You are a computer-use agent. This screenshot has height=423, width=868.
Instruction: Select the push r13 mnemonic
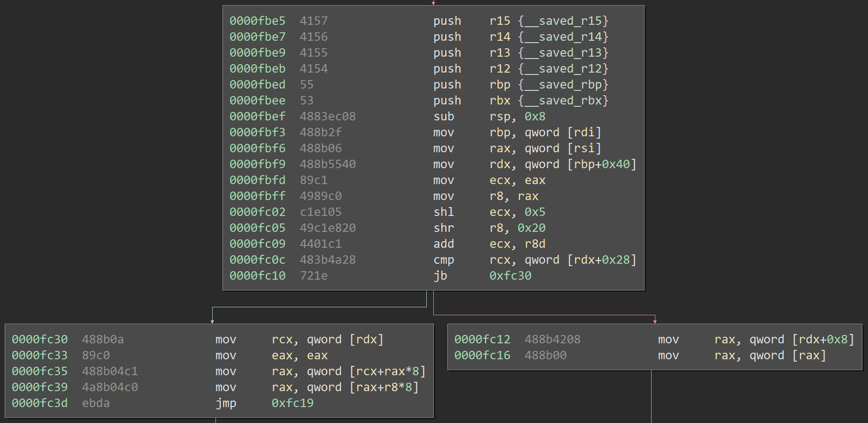pyautogui.click(x=447, y=53)
